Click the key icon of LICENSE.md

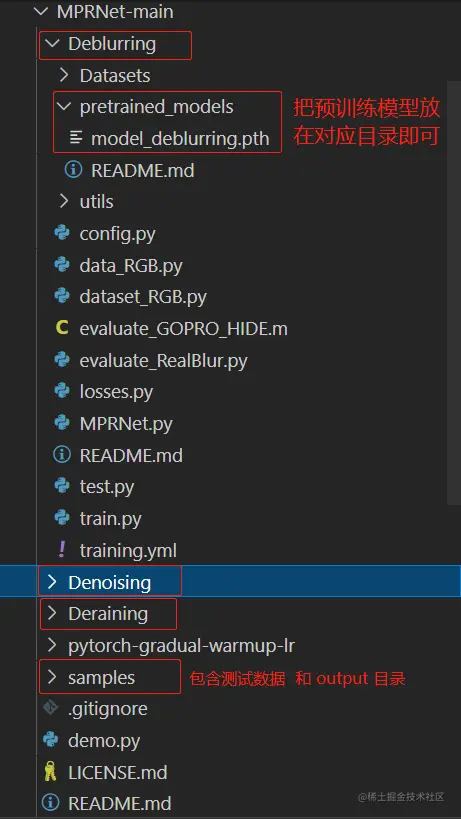(x=50, y=772)
